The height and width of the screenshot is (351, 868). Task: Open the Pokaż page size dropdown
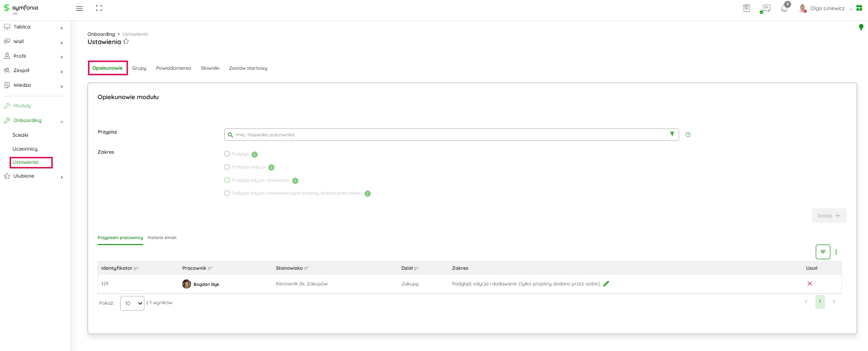(132, 303)
